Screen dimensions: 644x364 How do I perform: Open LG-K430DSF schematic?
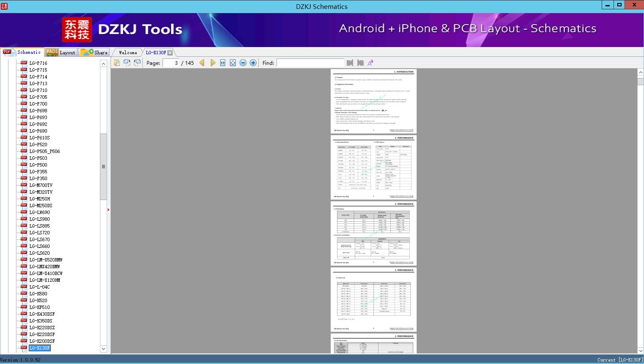coord(42,314)
